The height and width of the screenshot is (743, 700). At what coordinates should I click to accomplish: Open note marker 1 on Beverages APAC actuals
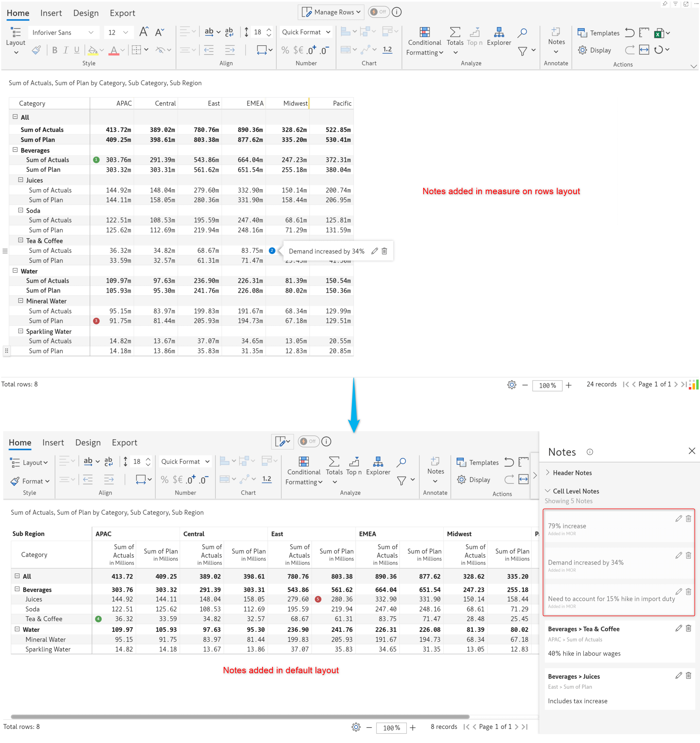(96, 160)
